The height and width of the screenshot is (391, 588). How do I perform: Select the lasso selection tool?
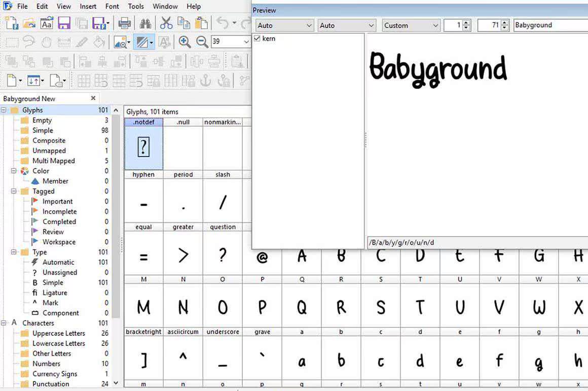coord(29,42)
